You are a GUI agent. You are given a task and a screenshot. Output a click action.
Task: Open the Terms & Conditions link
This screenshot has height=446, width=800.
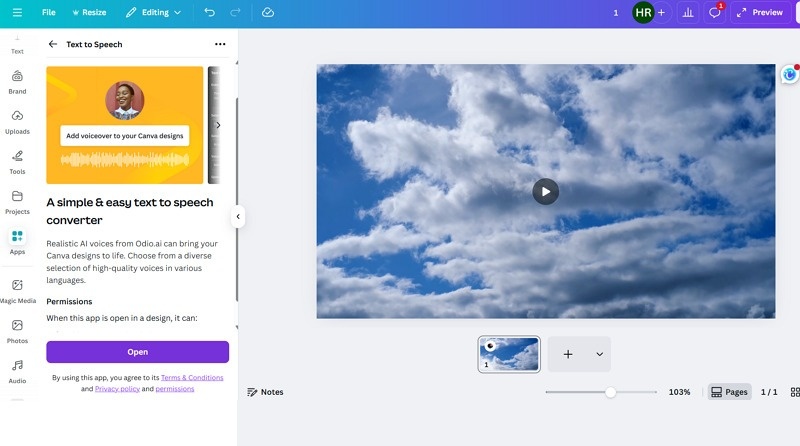192,378
